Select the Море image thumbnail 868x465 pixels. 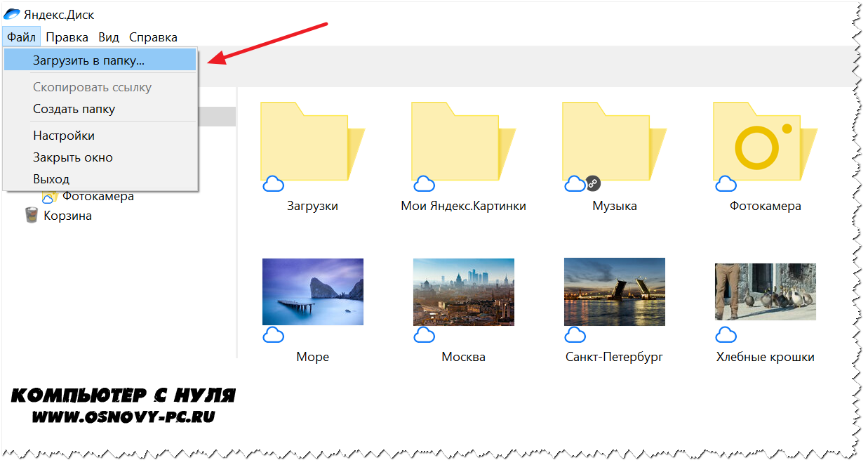313,292
